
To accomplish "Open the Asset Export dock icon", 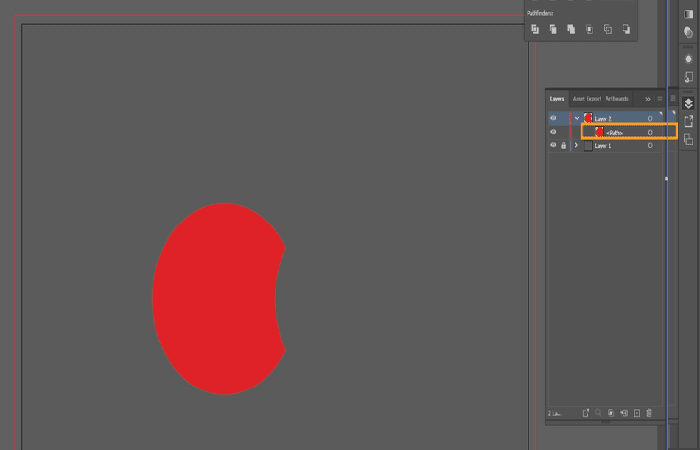I will (688, 121).
